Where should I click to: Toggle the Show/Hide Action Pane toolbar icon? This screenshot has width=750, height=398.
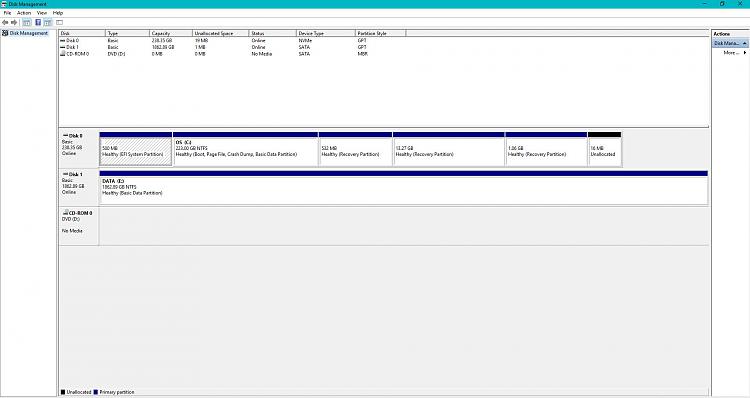tap(48, 22)
